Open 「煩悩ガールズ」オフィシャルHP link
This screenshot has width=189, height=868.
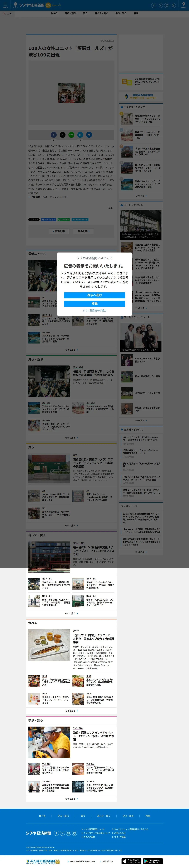[49, 197]
